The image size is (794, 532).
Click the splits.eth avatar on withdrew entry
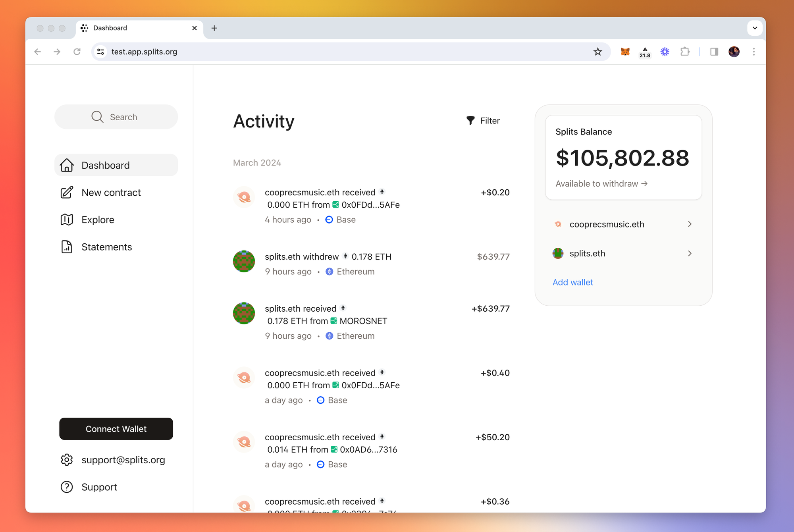244,261
